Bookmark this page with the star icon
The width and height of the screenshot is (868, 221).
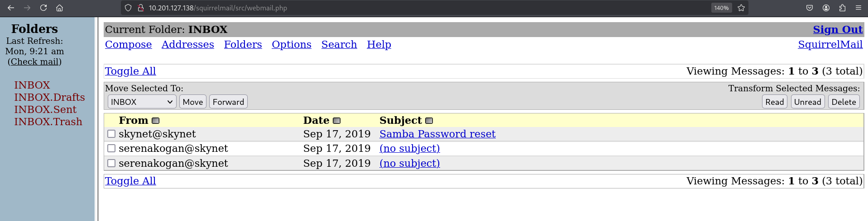click(741, 8)
